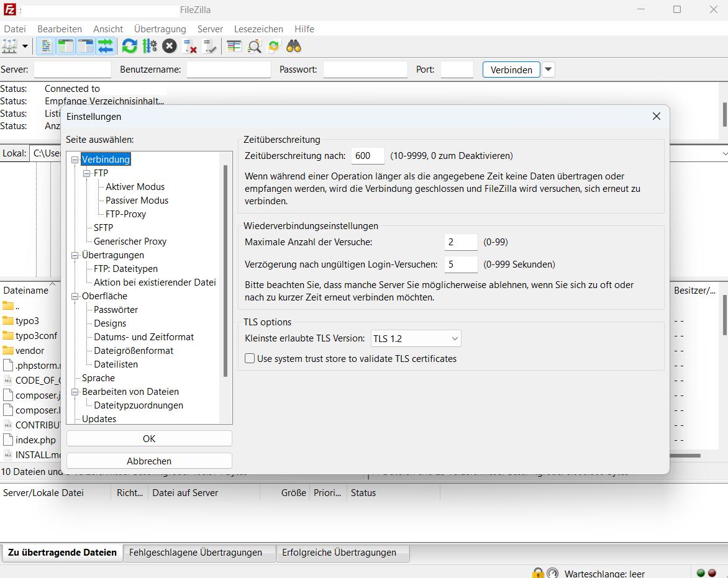Focus the Maximale Anzahl der Versuche field
728x578 pixels.
point(460,242)
